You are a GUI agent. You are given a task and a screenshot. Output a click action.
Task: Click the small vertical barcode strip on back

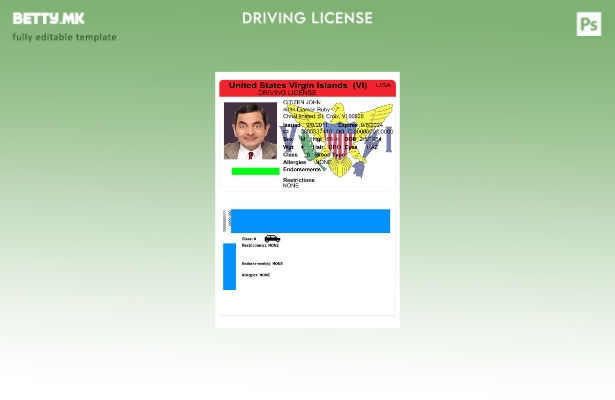coord(225,221)
